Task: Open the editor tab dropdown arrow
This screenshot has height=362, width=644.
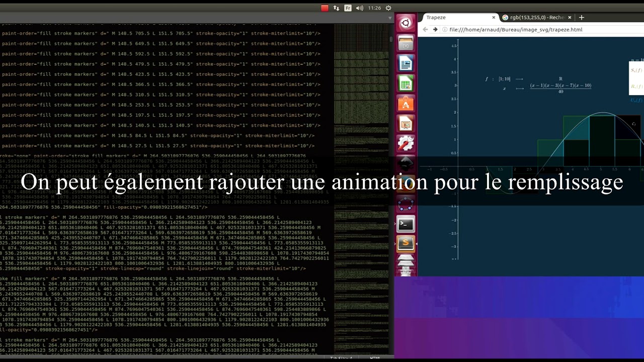Action: 391,18
